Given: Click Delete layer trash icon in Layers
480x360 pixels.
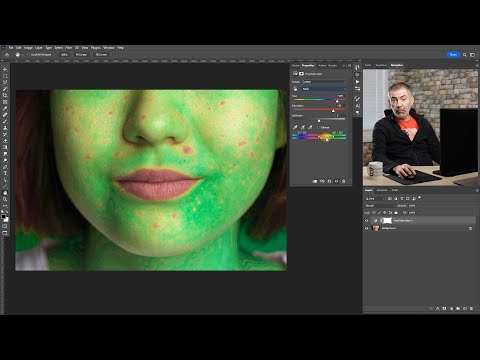Looking at the screenshot, I should coord(471,309).
